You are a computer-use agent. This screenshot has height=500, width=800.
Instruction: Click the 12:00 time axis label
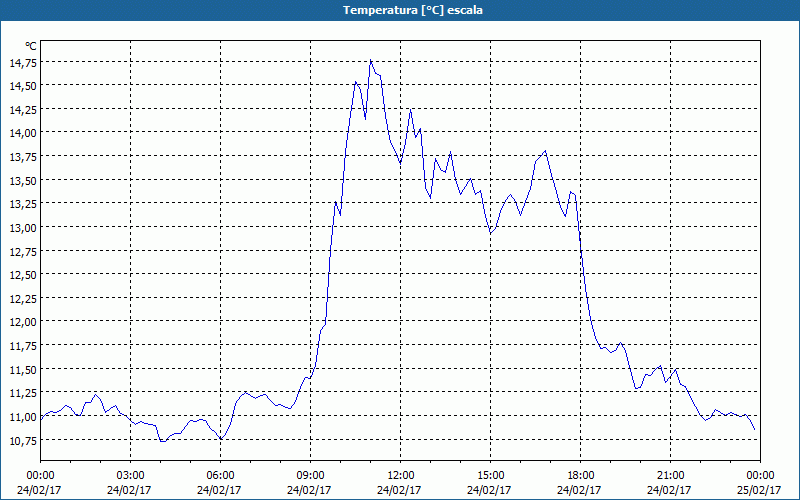point(401,476)
